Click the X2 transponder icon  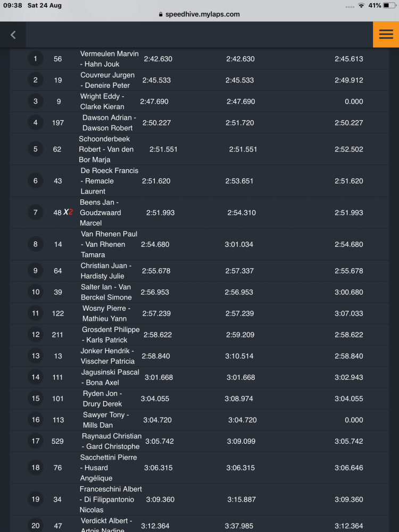point(68,212)
